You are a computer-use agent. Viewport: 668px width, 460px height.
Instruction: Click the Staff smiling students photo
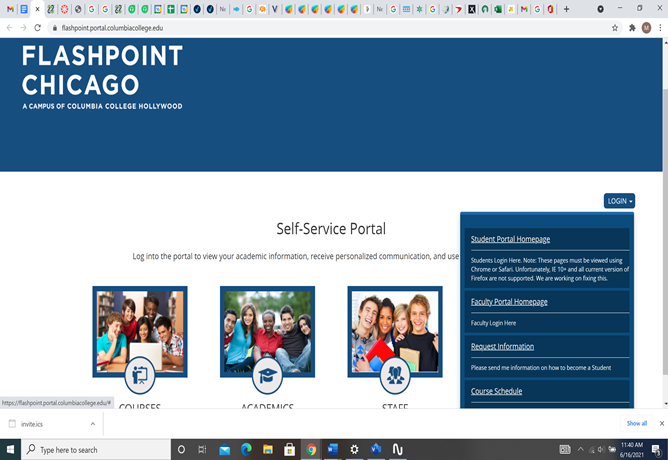pos(395,331)
